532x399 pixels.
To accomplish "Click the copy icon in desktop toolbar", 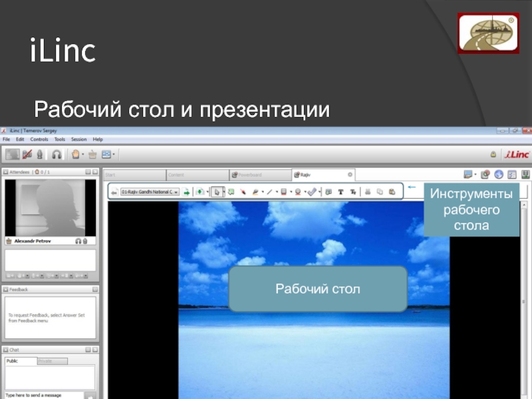I will [x=380, y=192].
